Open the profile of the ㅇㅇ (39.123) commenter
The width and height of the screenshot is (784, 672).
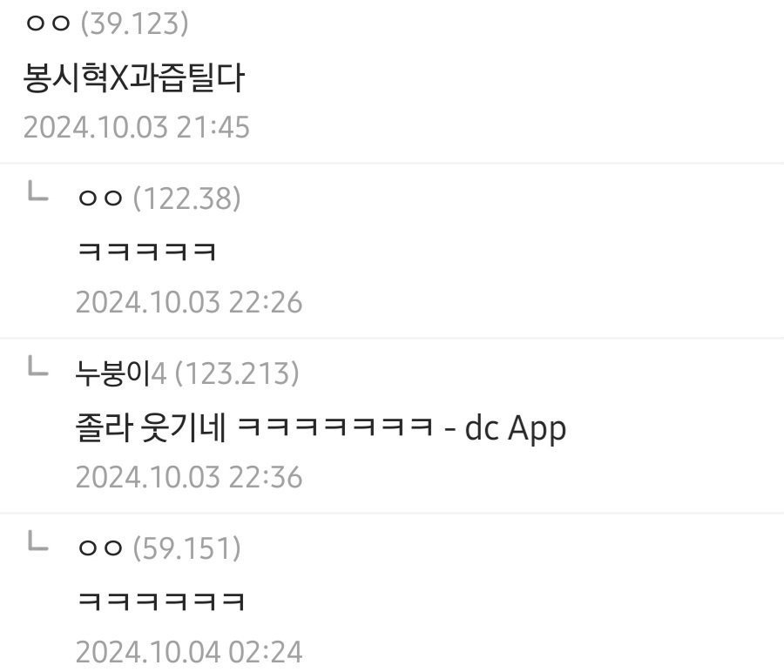pos(48,24)
